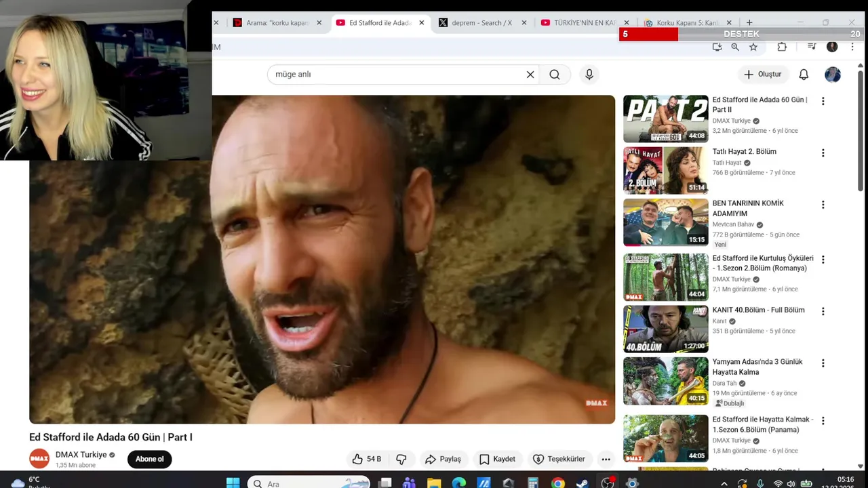The height and width of the screenshot is (488, 868).
Task: Click the 'Kanıt' channel name
Action: point(719,321)
